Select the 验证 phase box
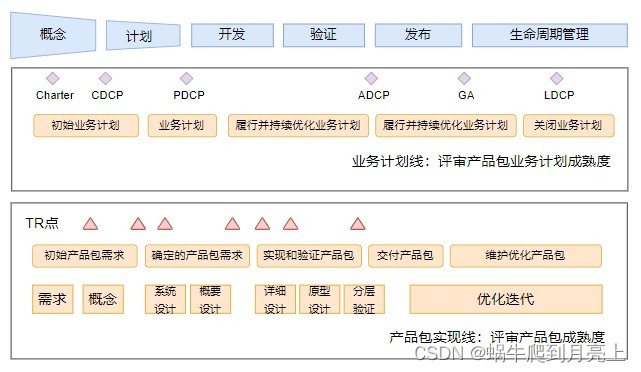Image resolution: width=641 pixels, height=372 pixels. [324, 35]
